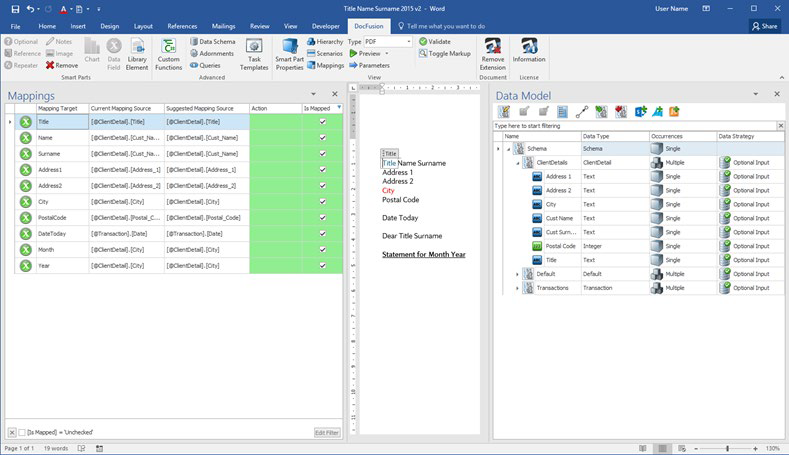
Task: Click the City text in the document
Action: tap(388, 190)
